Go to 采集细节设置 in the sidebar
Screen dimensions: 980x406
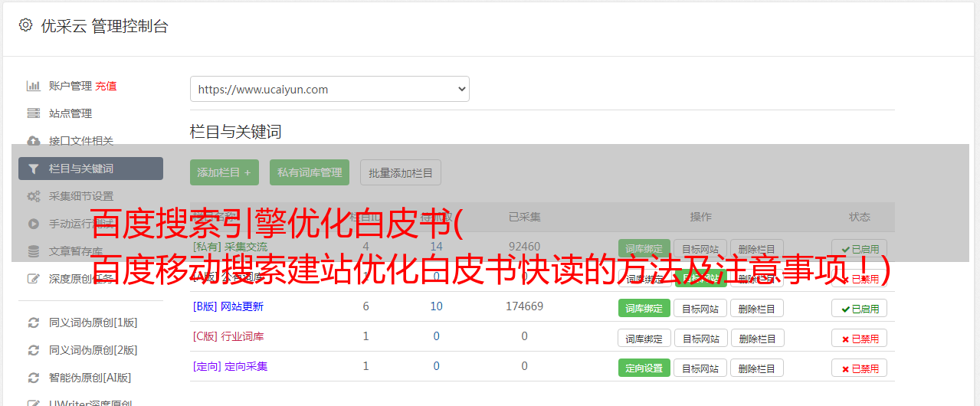click(81, 196)
